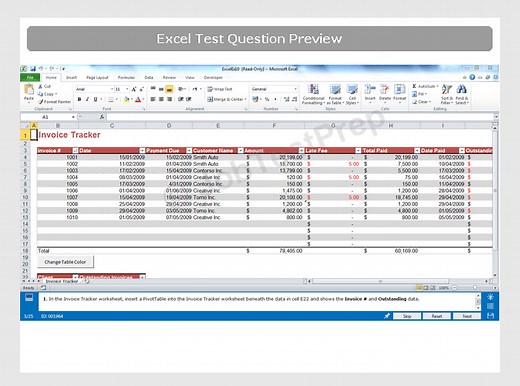The width and height of the screenshot is (520, 386).
Task: Click the Change Table Color button
Action: [65, 262]
